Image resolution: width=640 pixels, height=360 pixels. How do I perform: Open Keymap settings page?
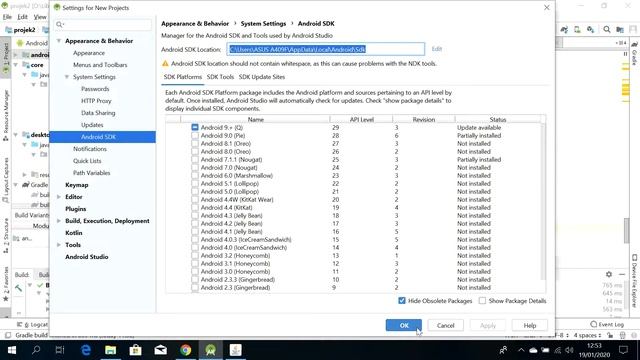[x=77, y=185]
